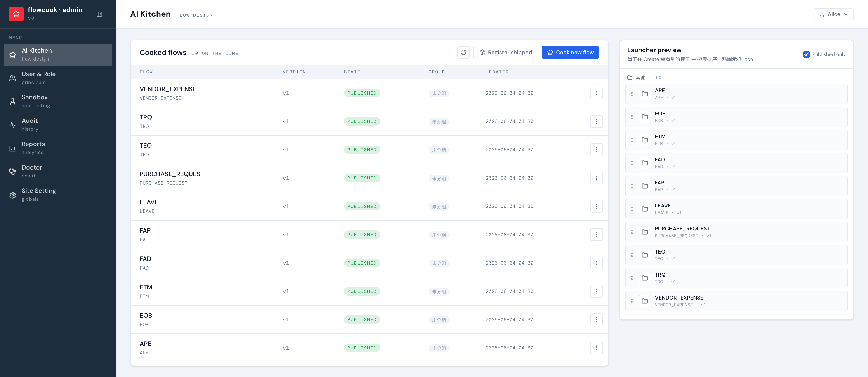Viewport: 868px width, 377px height.
Task: Open row actions for APE flow
Action: (597, 348)
